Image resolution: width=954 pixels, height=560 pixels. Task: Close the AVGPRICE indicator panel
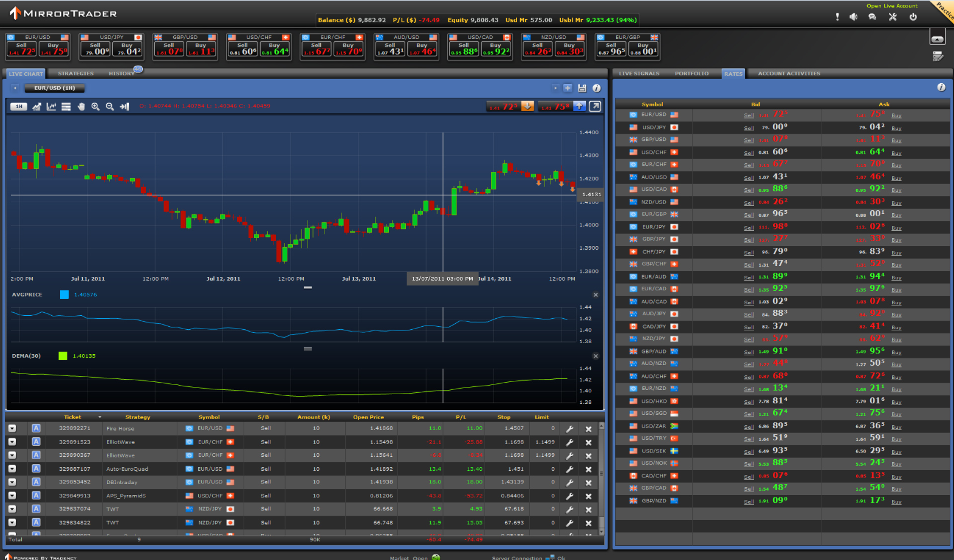click(595, 295)
